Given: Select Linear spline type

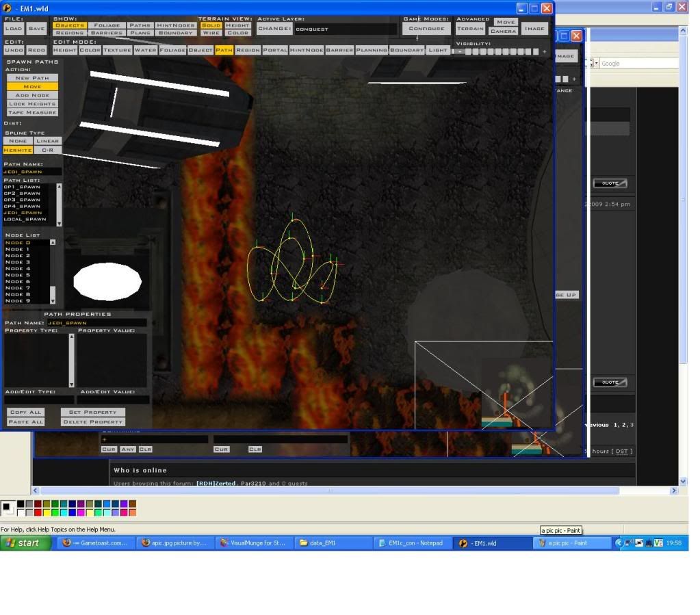Looking at the screenshot, I should 47,141.
